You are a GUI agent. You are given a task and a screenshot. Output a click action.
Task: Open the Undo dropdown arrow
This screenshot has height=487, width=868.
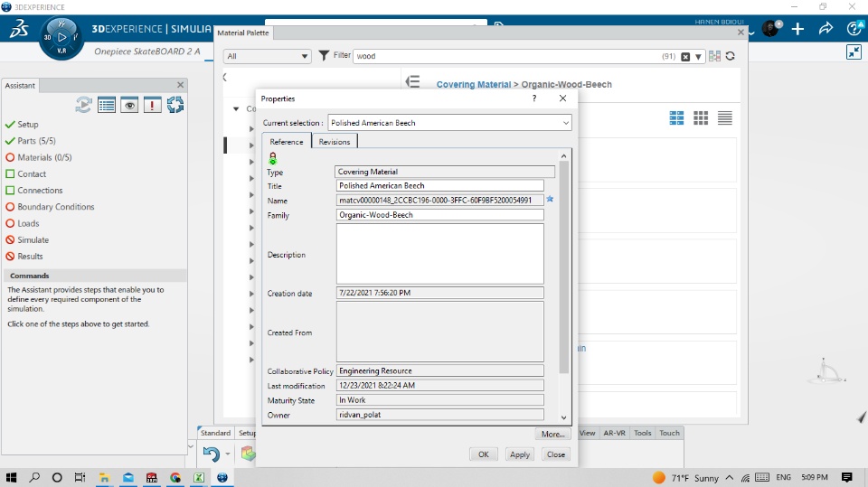point(228,454)
